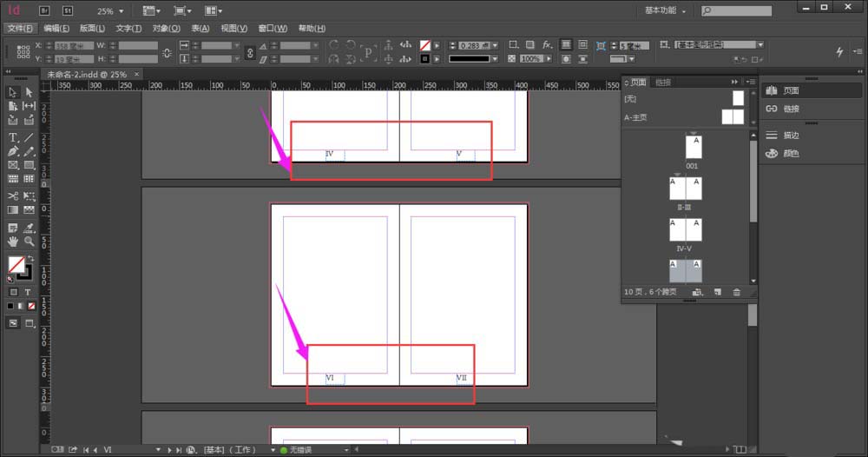Select the Gap tool
The width and height of the screenshot is (868, 457).
point(29,106)
